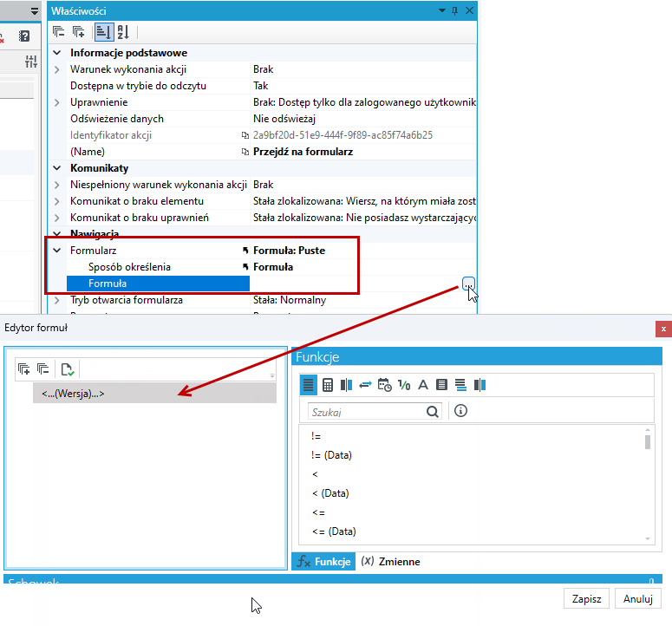Switch to the Zmienne tab
The height and width of the screenshot is (626, 672).
pos(390,562)
